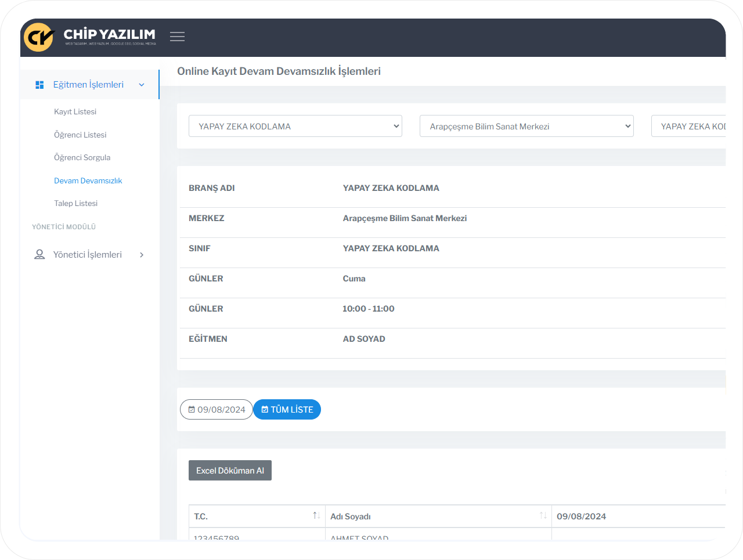Image resolution: width=743 pixels, height=560 pixels.
Task: Click the 09/08/2024 date button
Action: 217,409
